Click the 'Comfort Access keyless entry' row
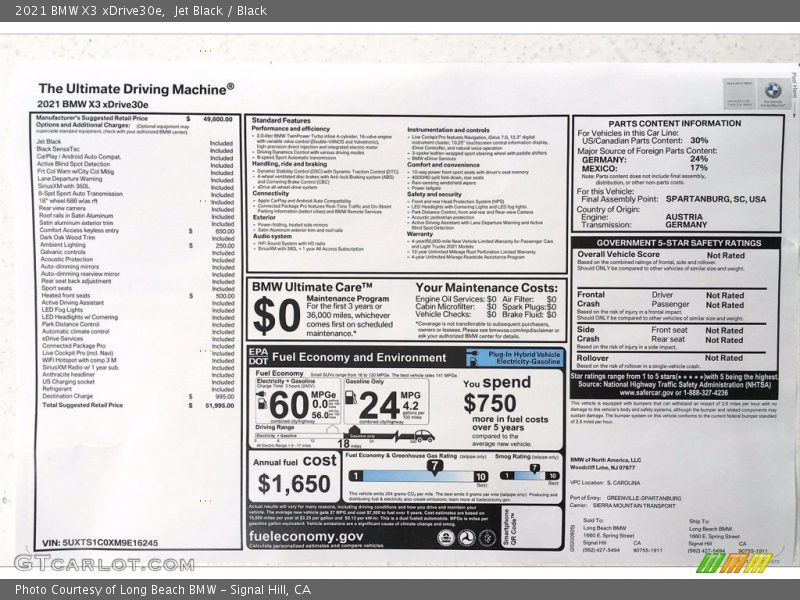Image resolution: width=800 pixels, height=600 pixels. 137,231
